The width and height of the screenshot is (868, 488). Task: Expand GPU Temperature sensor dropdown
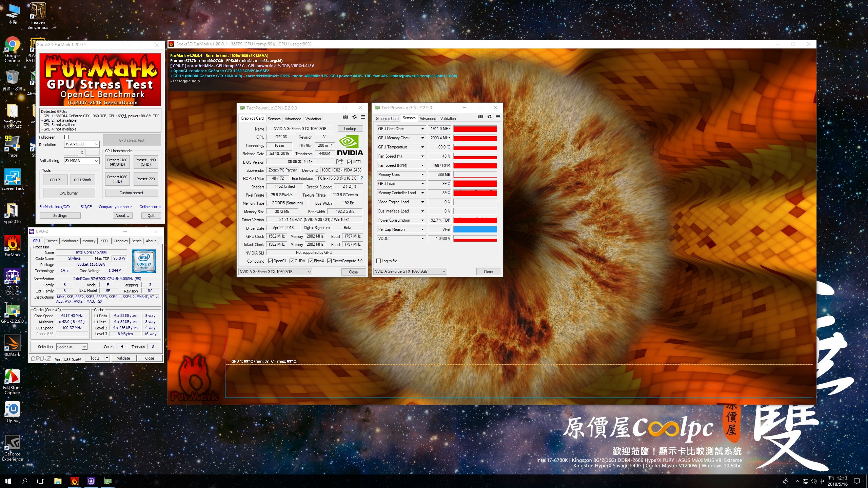click(x=422, y=147)
